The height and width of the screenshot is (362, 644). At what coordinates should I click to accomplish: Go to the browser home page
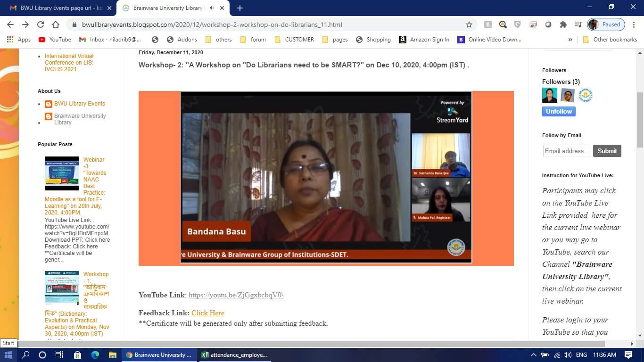coord(56,25)
